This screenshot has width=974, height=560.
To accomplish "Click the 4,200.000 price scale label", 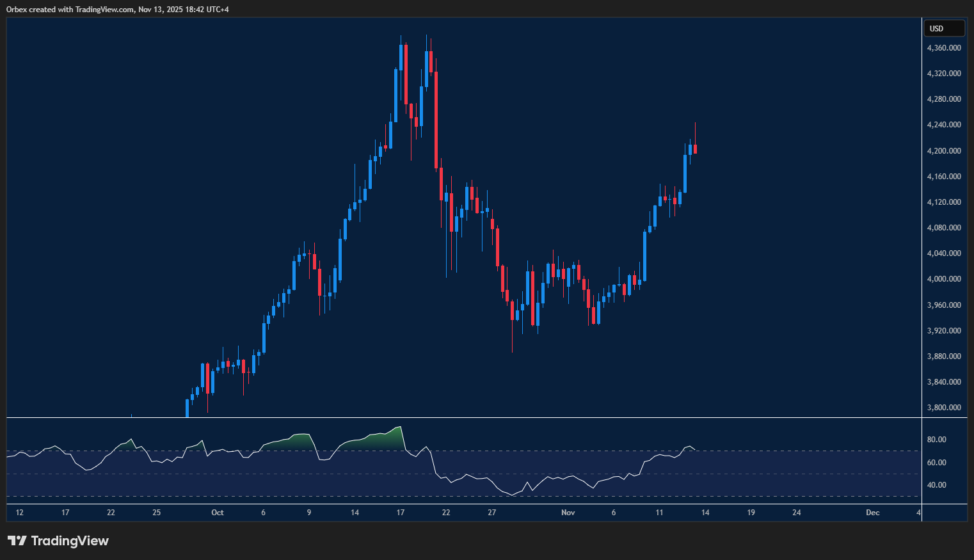I will coord(944,151).
